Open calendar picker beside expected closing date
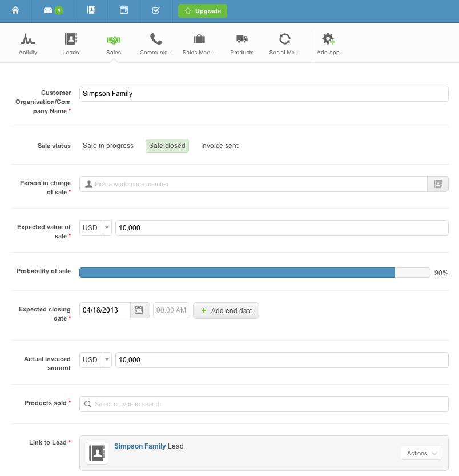Viewport: 459px width, 476px height. [139, 310]
